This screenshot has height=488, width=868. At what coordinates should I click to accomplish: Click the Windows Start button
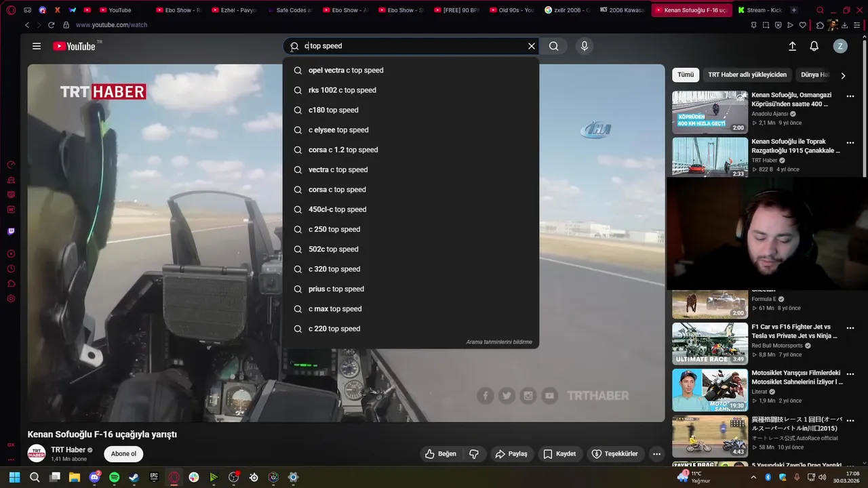pos(14,477)
